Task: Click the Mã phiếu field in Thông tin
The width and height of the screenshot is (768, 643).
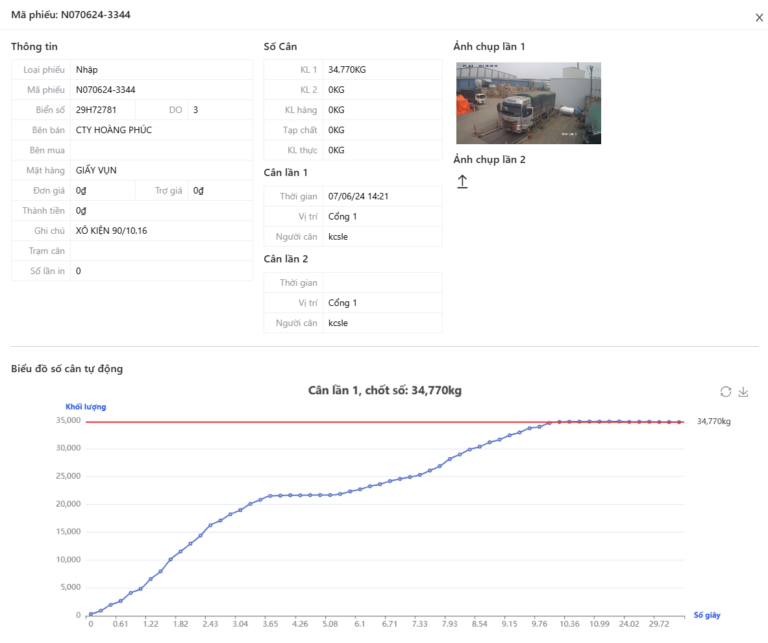Action: point(160,89)
